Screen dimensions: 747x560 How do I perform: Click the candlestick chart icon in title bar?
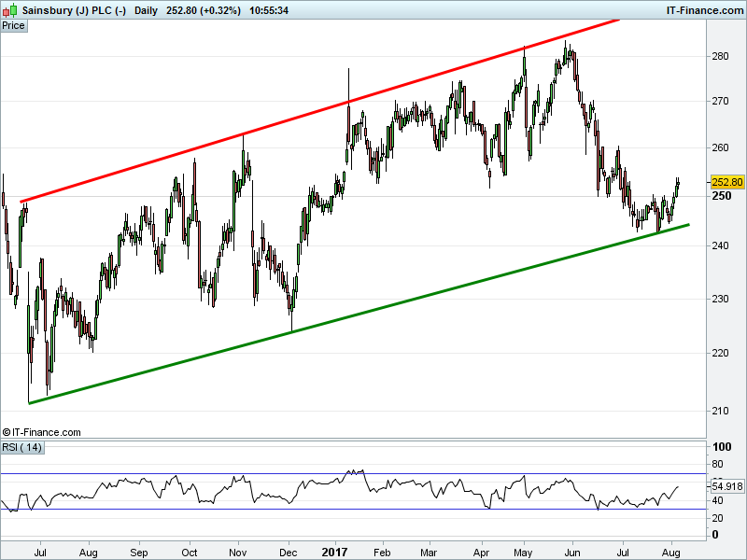10,10
